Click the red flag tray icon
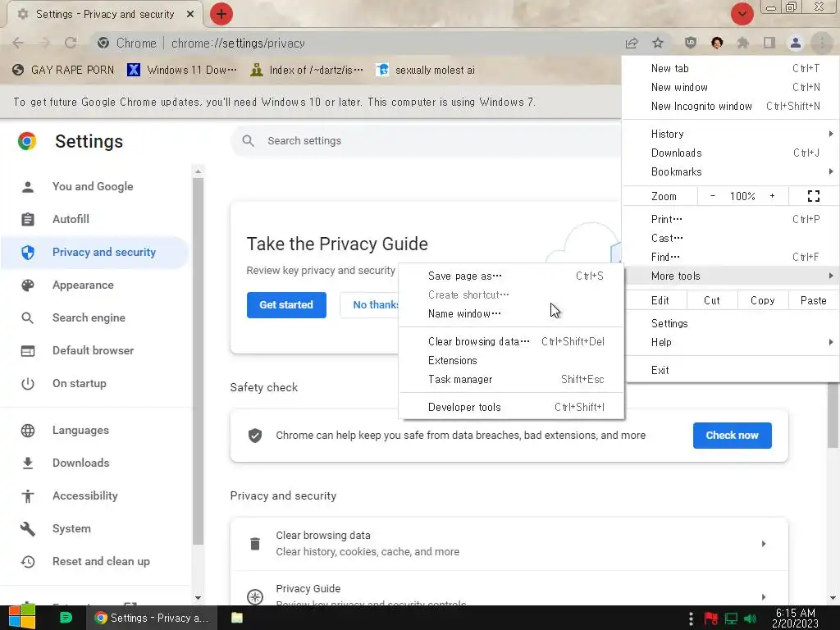Screen dimensions: 840x630 click(x=711, y=619)
